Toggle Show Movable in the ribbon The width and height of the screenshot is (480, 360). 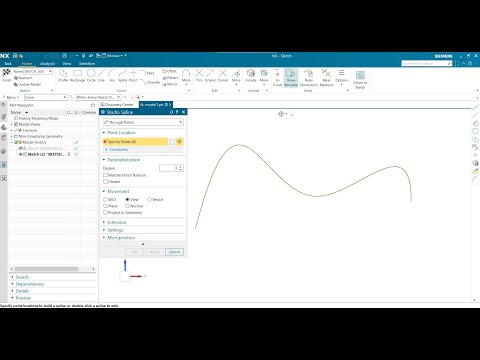pyautogui.click(x=291, y=78)
